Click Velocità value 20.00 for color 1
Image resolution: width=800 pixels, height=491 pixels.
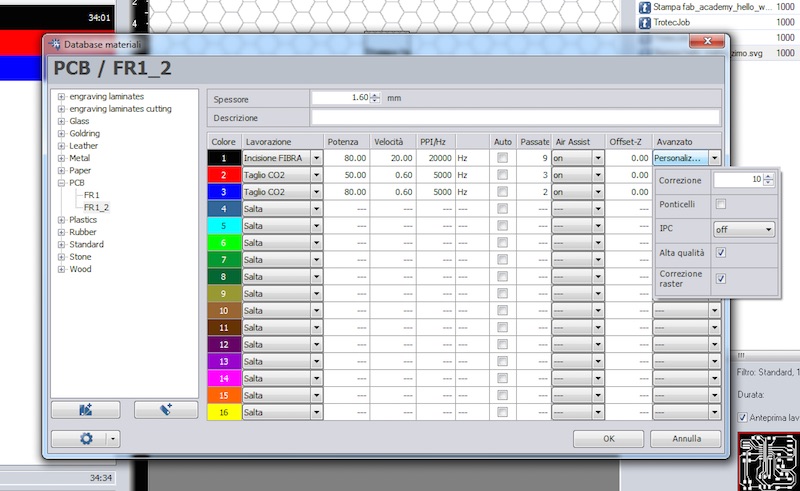pos(393,158)
